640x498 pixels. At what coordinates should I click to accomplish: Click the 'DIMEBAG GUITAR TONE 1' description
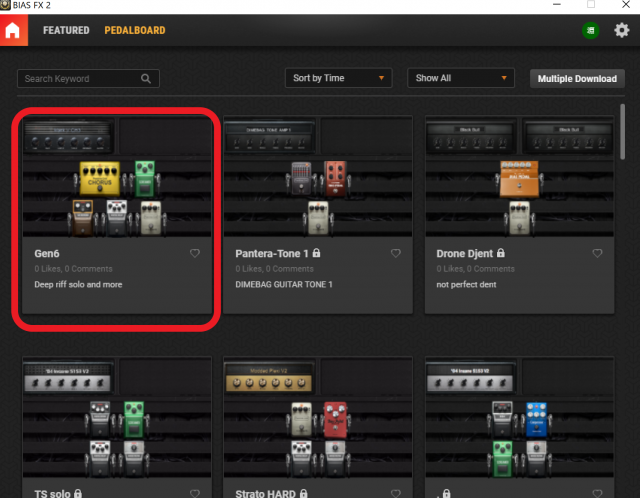[284, 285]
